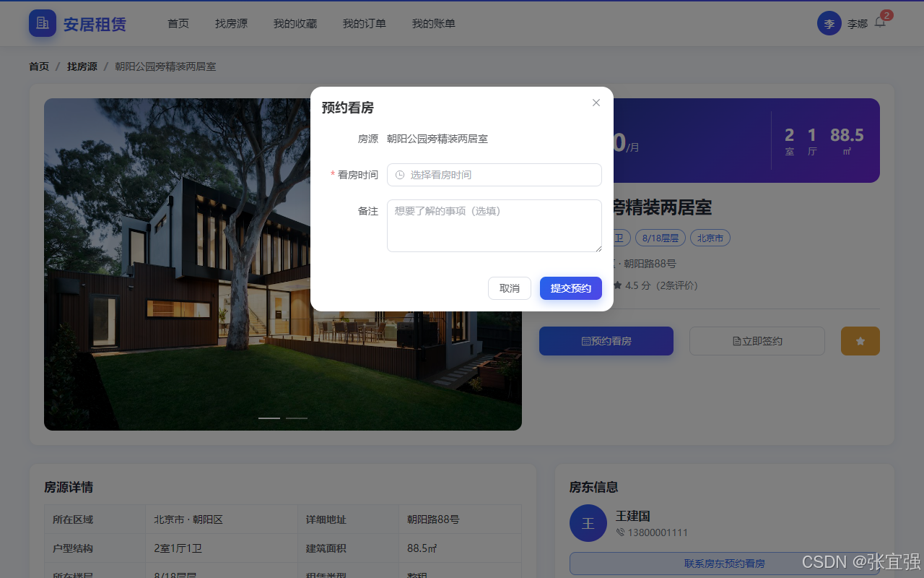
Task: Click the 北京市 · 朝阳区 table cell
Action: [222, 519]
